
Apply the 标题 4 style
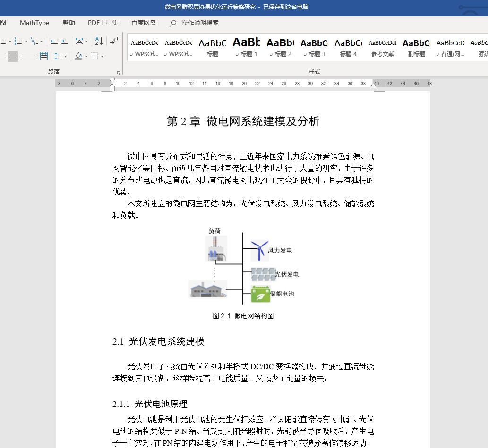(348, 48)
